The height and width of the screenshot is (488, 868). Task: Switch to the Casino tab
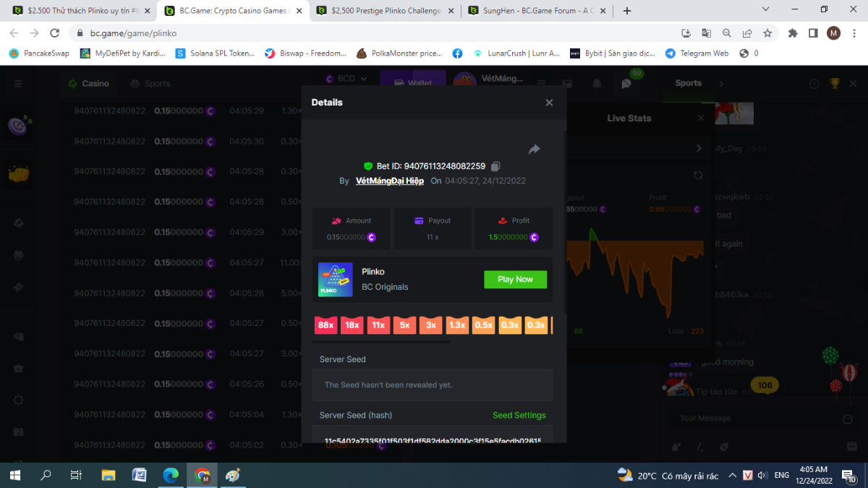coord(88,83)
